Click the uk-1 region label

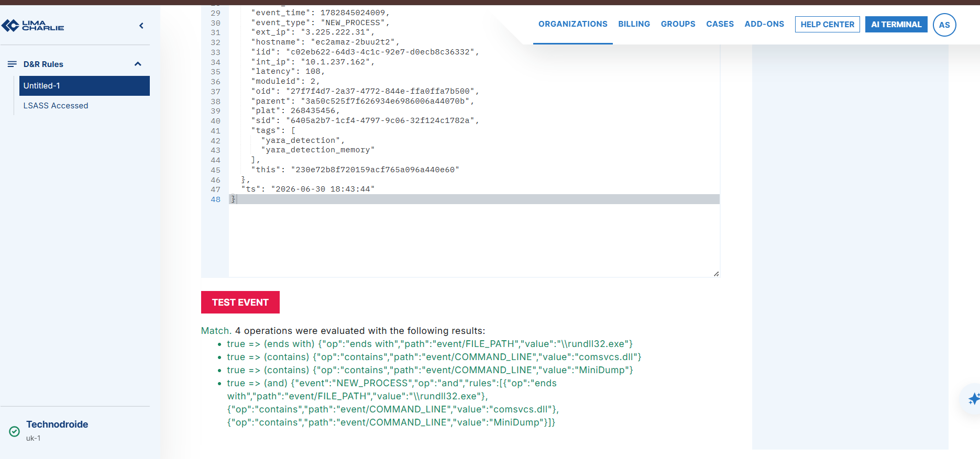coord(33,438)
